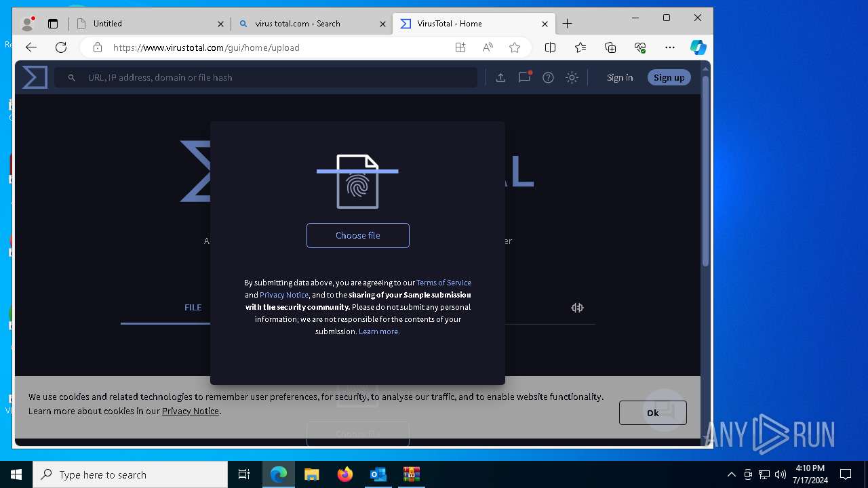This screenshot has width=868, height=488.
Task: Click the Type here to search box
Action: pos(130,474)
